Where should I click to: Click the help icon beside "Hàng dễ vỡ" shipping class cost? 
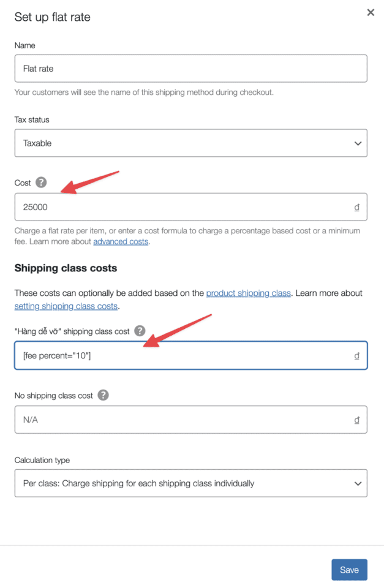(140, 331)
